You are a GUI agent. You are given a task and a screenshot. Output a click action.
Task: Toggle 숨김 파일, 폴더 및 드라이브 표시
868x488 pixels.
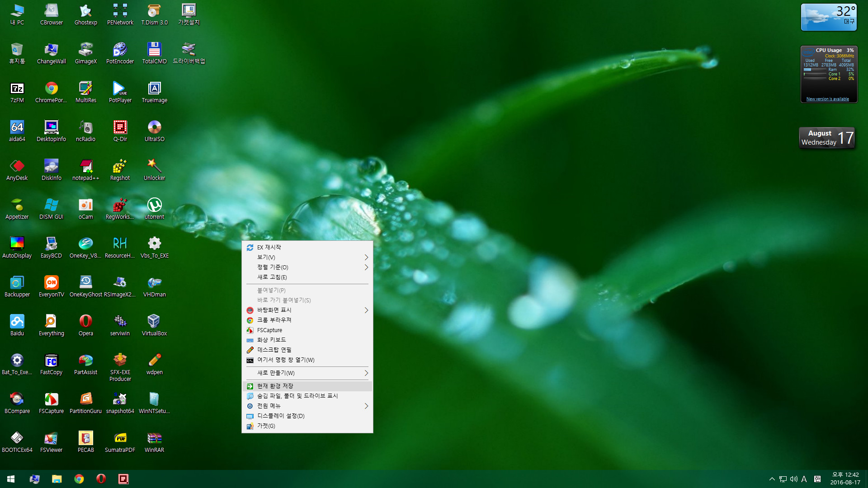(x=307, y=396)
